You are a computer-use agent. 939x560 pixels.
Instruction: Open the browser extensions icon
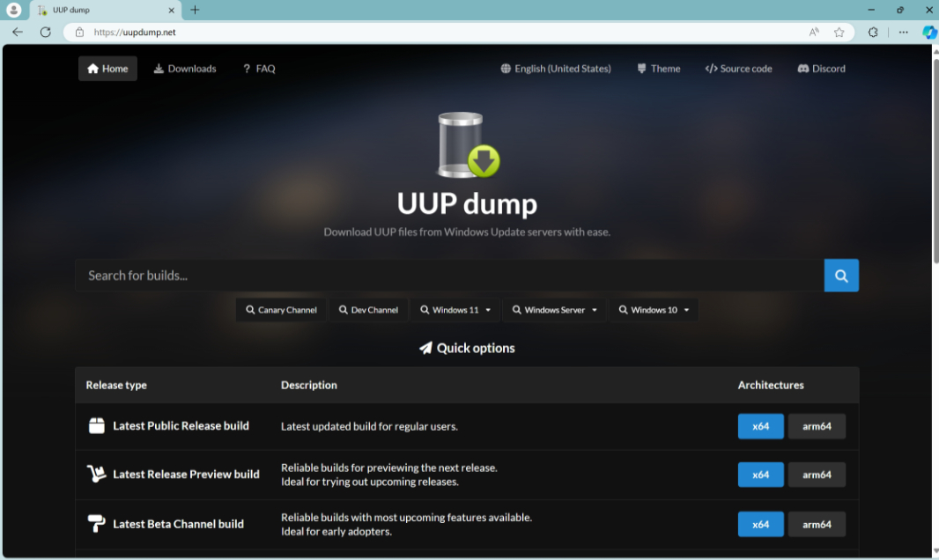pos(873,32)
